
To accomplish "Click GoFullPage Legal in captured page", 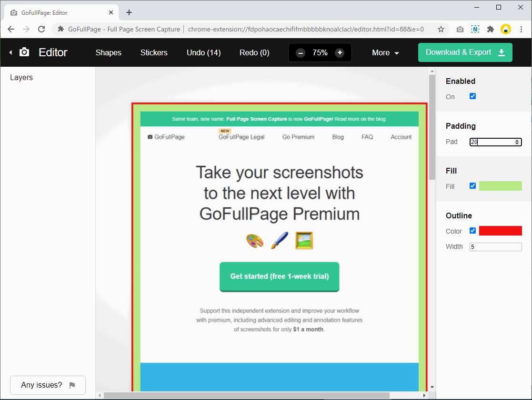I will pyautogui.click(x=241, y=137).
